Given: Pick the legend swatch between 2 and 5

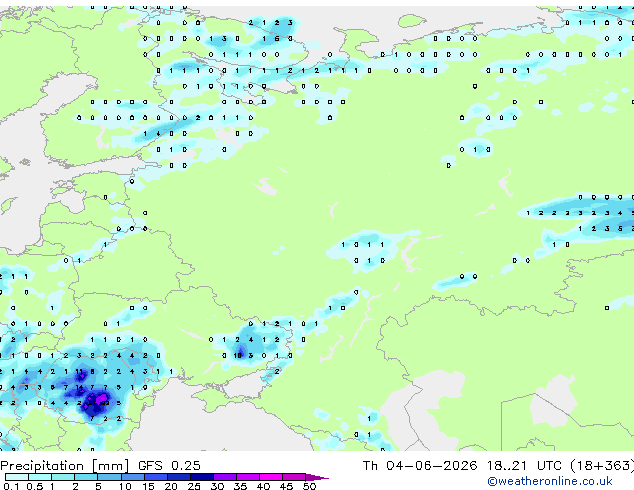Looking at the screenshot, I should (86, 477).
